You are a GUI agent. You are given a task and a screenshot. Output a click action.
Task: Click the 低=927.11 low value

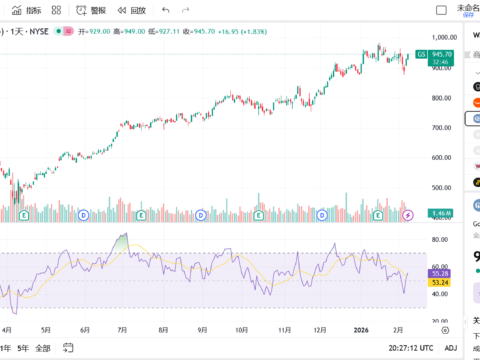pos(164,31)
